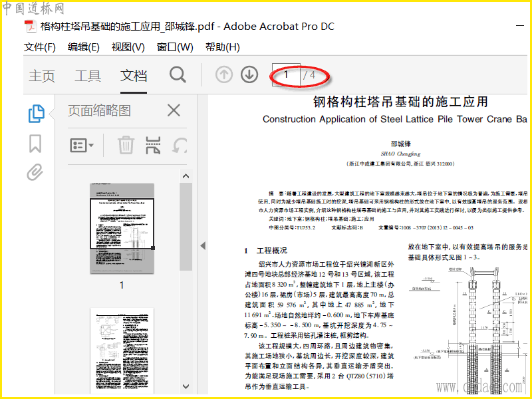Go to next page with down arrow
The width and height of the screenshot is (532, 399).
click(249, 74)
